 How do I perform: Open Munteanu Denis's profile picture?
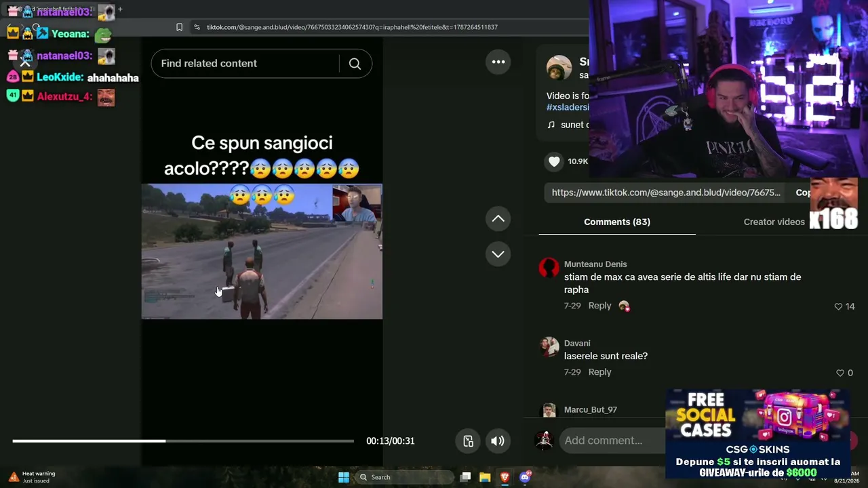(x=549, y=268)
